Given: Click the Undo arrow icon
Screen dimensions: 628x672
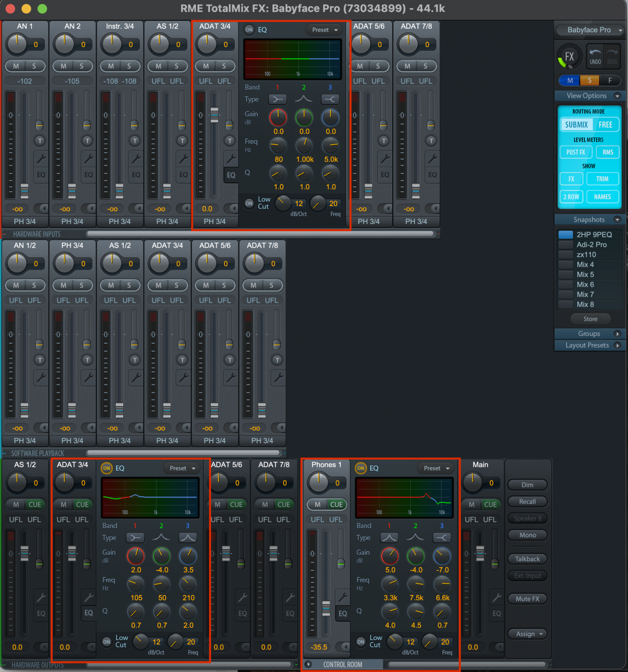Looking at the screenshot, I should click(595, 56).
